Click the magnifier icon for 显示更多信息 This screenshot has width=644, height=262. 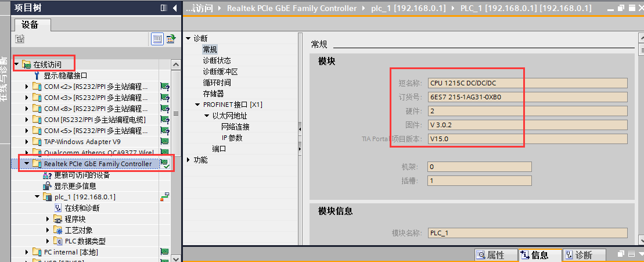click(47, 186)
